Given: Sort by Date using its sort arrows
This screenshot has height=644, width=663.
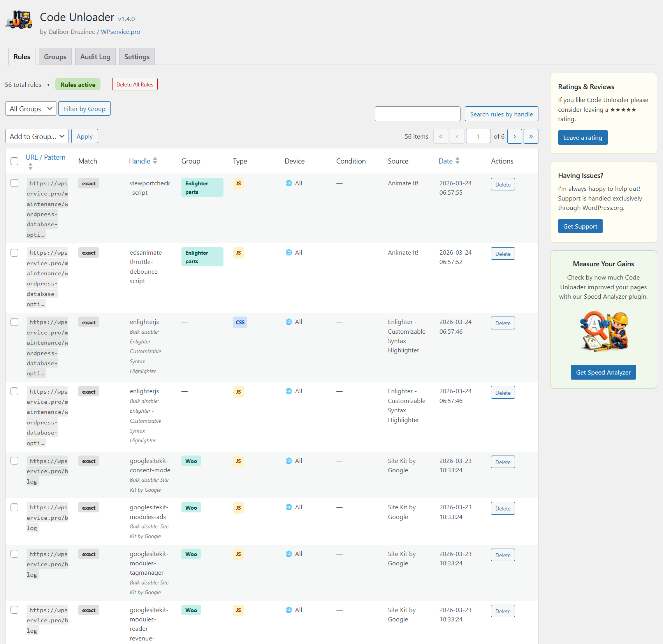Looking at the screenshot, I should 458,160.
